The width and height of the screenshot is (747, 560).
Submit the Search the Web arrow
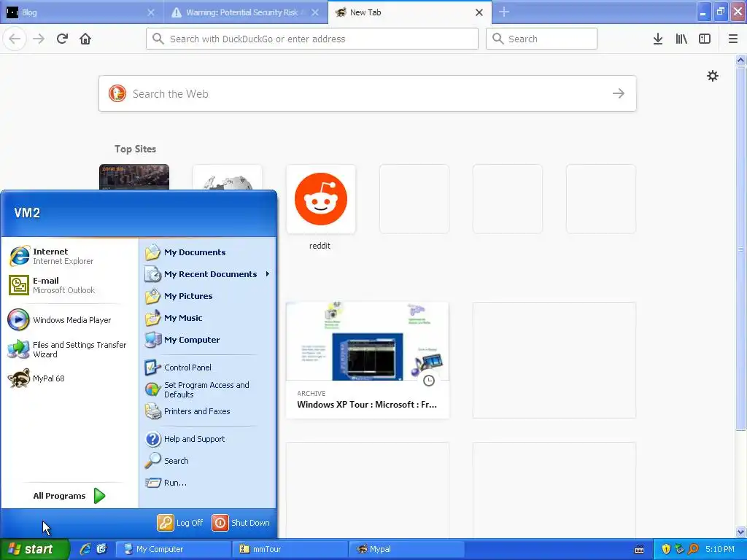[x=619, y=93]
